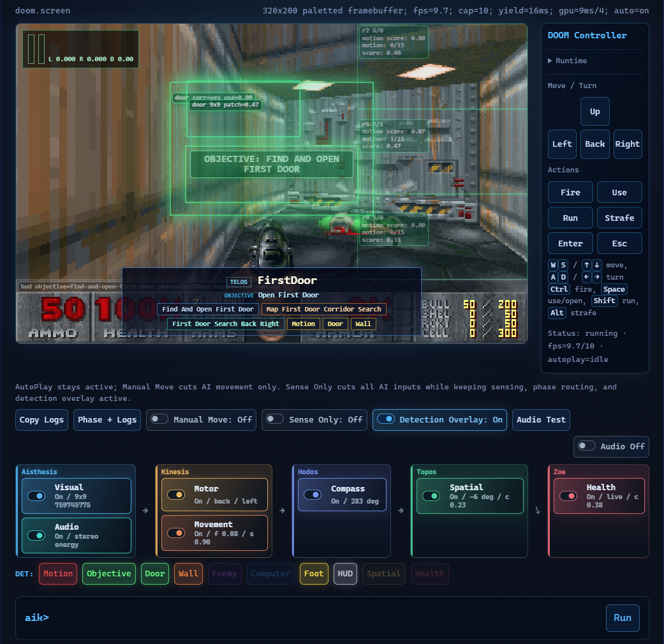Enable the Spatial detection chip
This screenshot has height=644, width=664.
(383, 574)
